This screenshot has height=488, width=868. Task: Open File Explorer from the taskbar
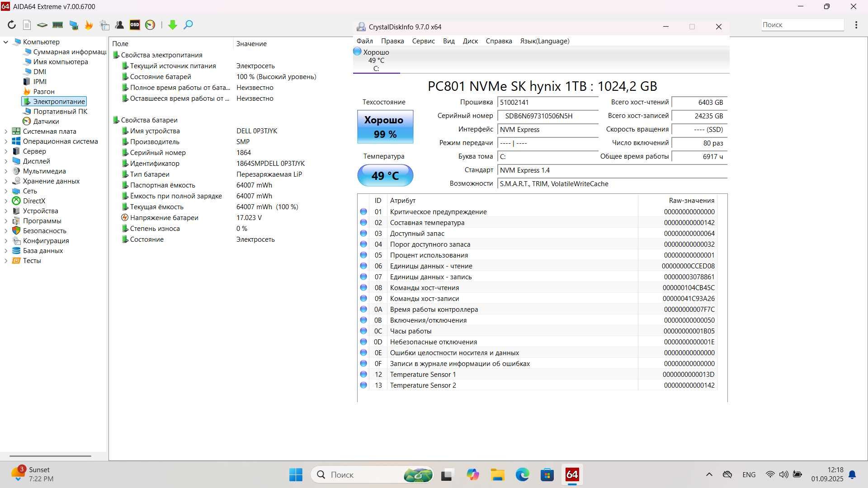pyautogui.click(x=498, y=474)
